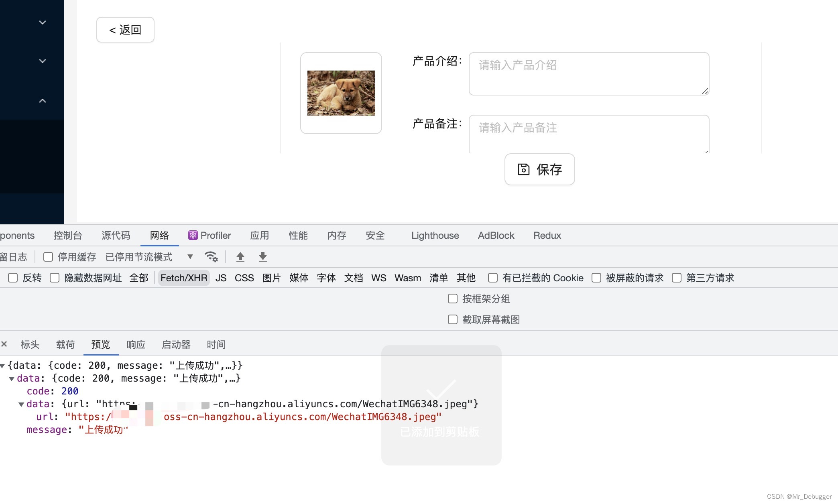This screenshot has width=838, height=504.
Task: Collapse the expanded sidebar menu chevron-up
Action: pyautogui.click(x=43, y=101)
